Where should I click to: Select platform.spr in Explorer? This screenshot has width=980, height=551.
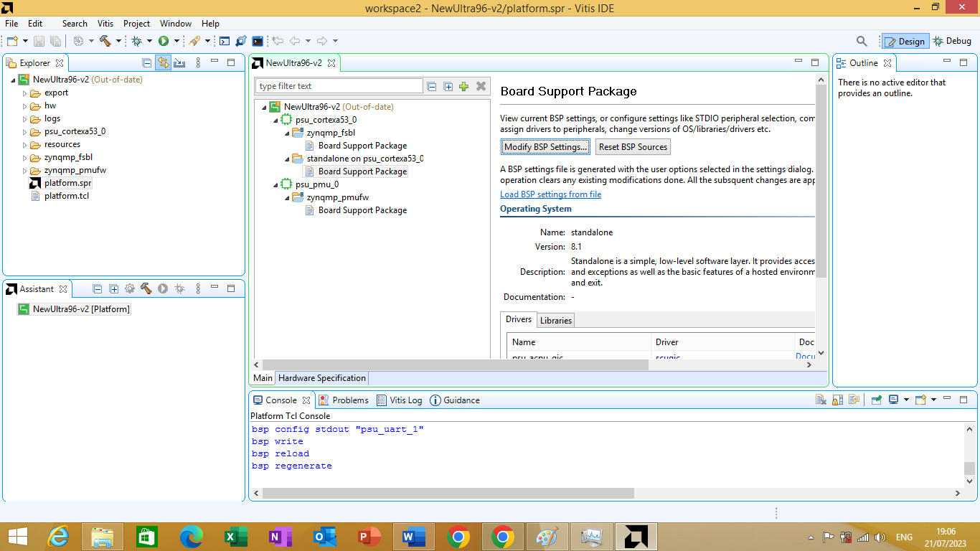(67, 183)
